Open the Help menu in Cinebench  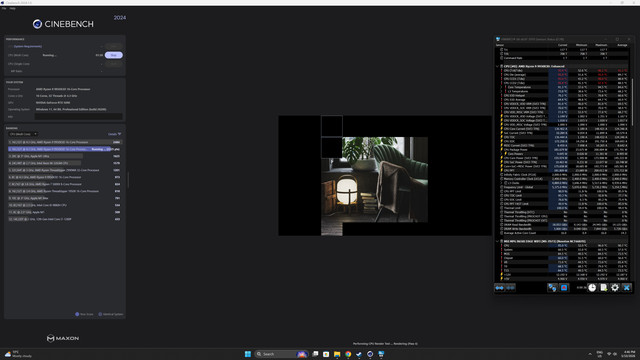coord(13,8)
